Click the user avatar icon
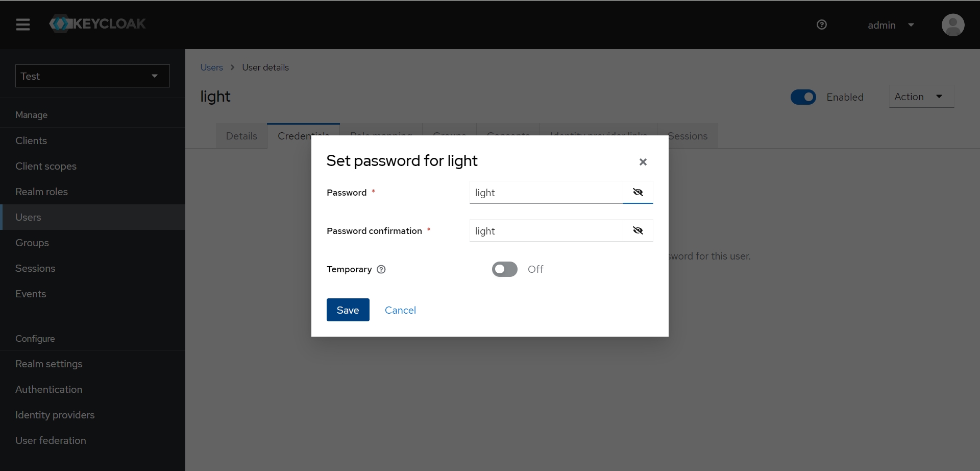The width and height of the screenshot is (980, 471). (x=952, y=25)
